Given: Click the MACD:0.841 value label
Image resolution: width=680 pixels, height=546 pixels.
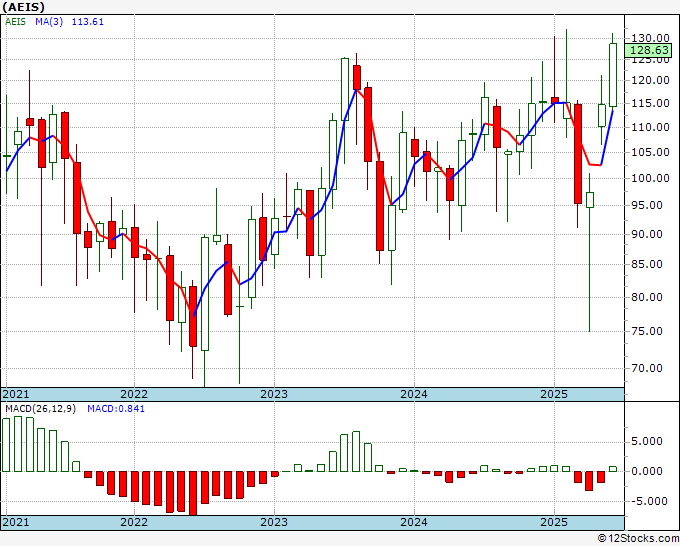Looking at the screenshot, I should (x=116, y=409).
